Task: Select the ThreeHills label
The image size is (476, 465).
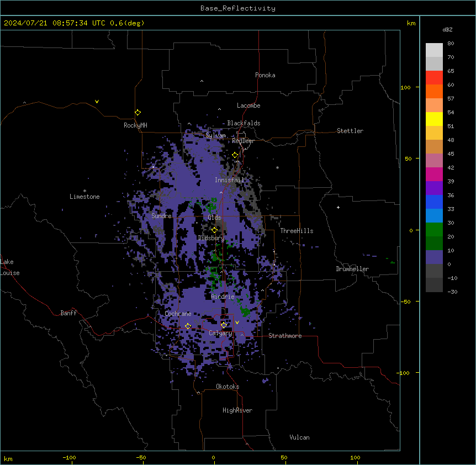Action: coord(297,231)
